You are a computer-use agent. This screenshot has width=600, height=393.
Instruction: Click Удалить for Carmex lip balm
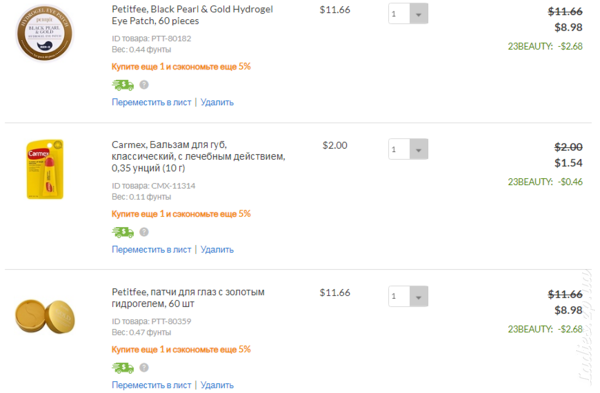coord(217,249)
